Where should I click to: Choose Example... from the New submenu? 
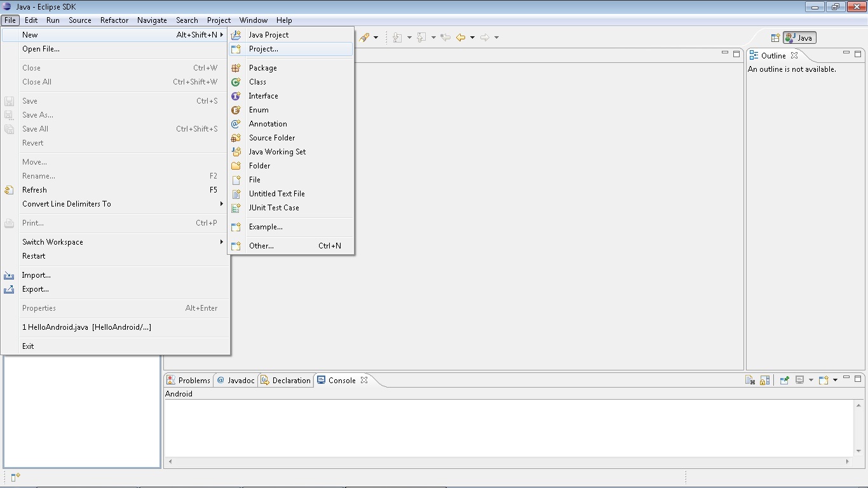pyautogui.click(x=290, y=227)
